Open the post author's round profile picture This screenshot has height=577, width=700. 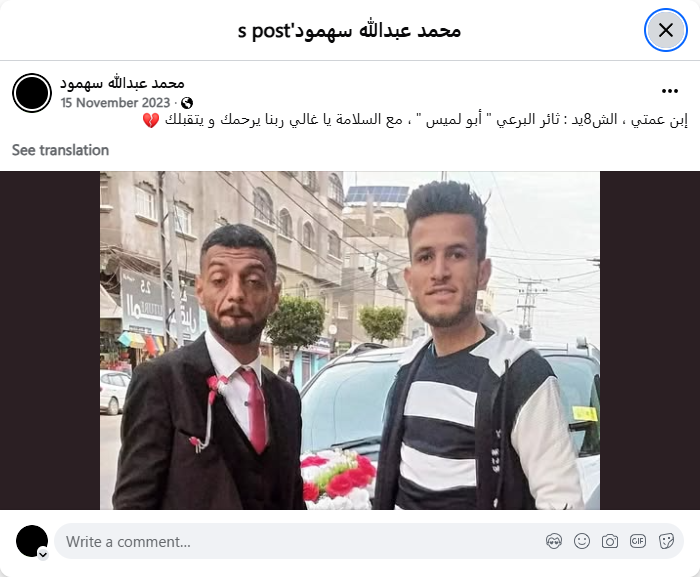[x=32, y=93]
